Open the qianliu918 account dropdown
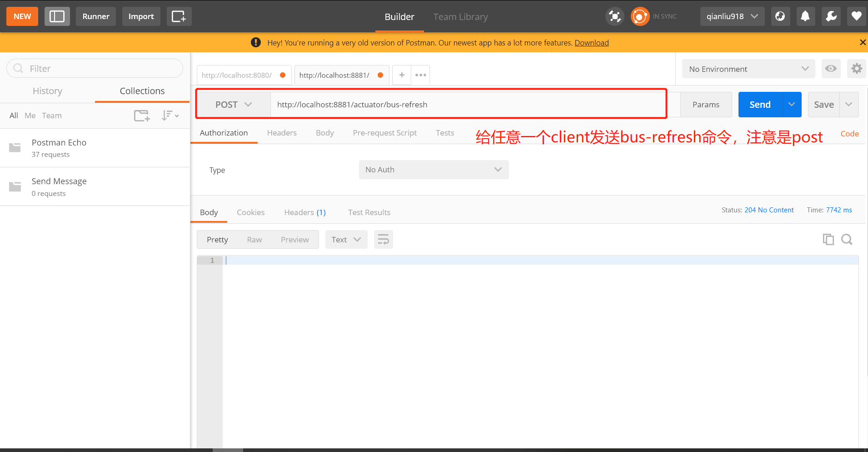This screenshot has height=452, width=868. click(x=732, y=16)
